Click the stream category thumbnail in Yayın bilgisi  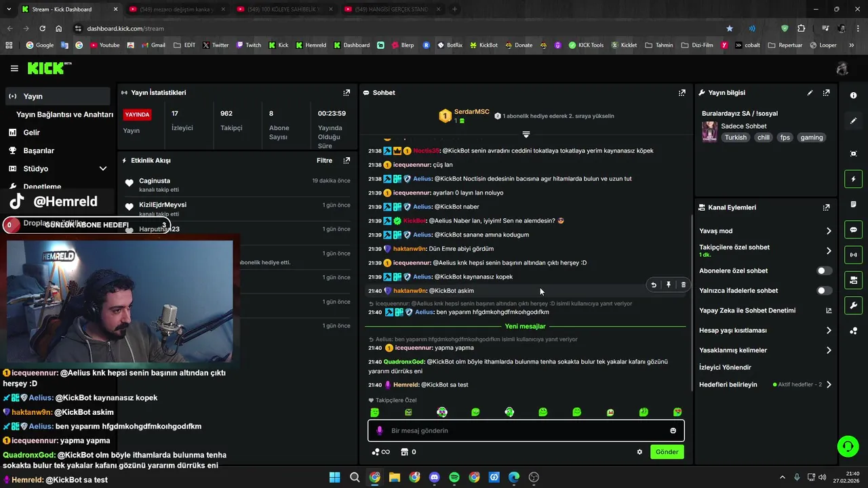[709, 131]
